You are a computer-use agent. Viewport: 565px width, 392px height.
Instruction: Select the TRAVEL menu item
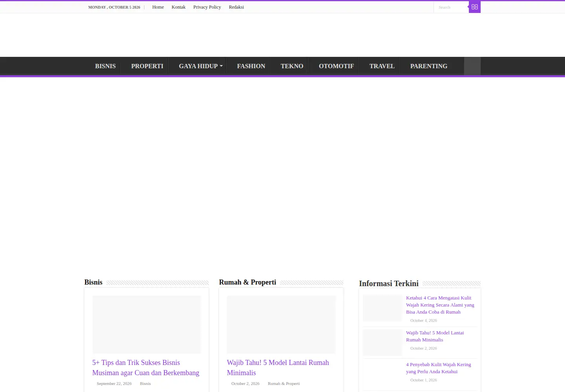point(382,66)
